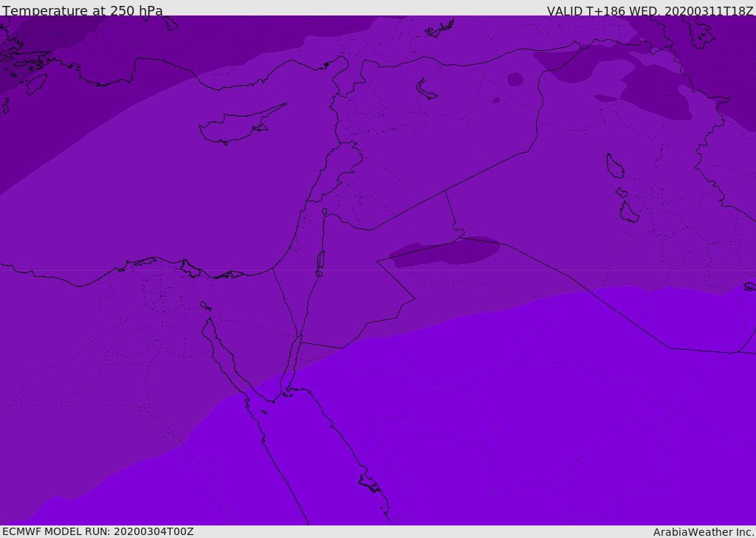The height and width of the screenshot is (538, 756).
Task: Click the Gulf of Aqaba
Action: (293, 362)
